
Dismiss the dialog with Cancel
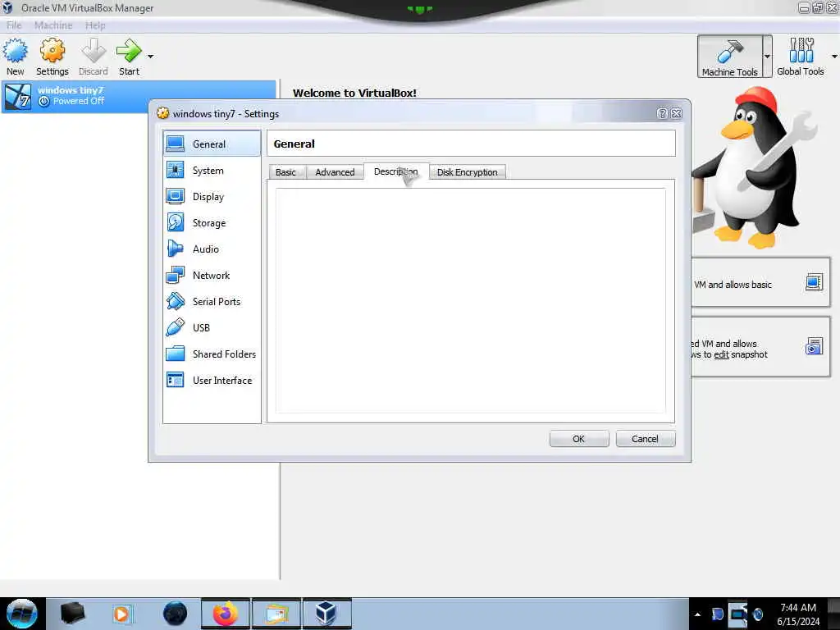[x=645, y=439]
